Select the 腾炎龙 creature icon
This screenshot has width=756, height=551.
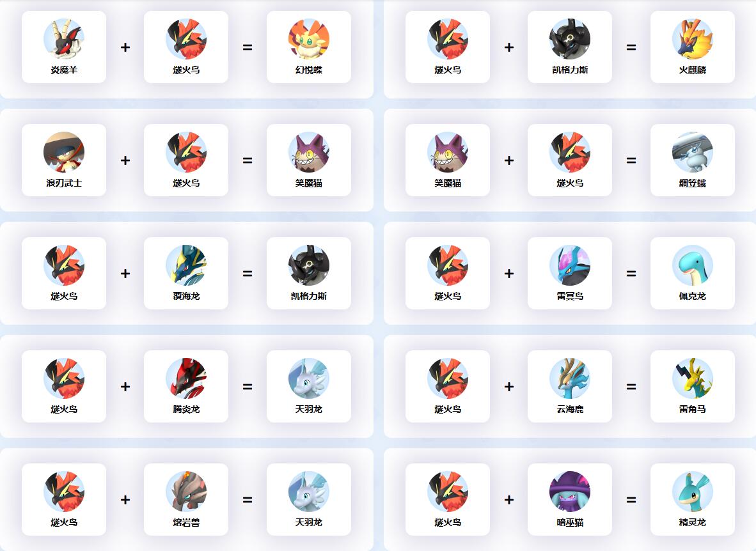click(x=186, y=378)
